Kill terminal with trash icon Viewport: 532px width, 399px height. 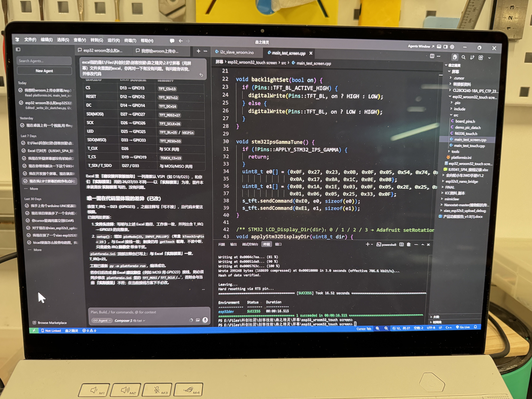click(409, 244)
